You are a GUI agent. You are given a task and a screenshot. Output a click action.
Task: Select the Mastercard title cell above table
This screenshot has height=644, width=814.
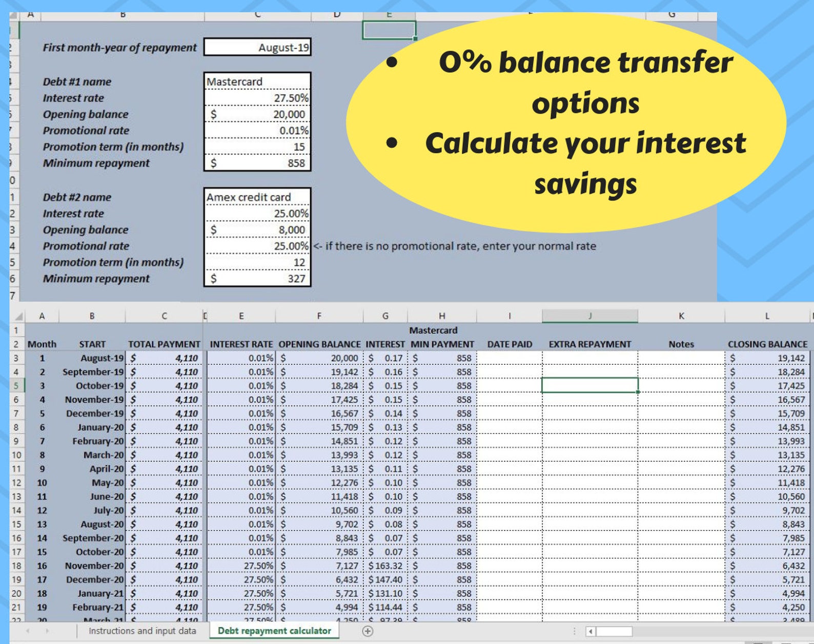(433, 330)
